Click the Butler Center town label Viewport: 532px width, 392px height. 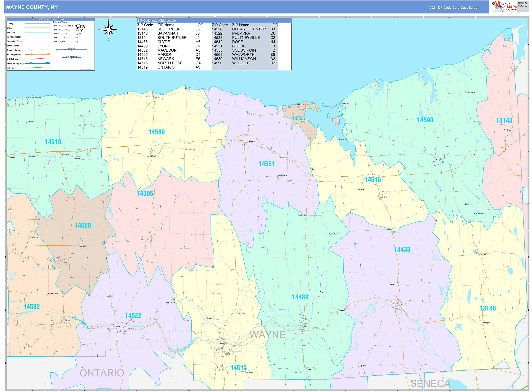(478, 213)
